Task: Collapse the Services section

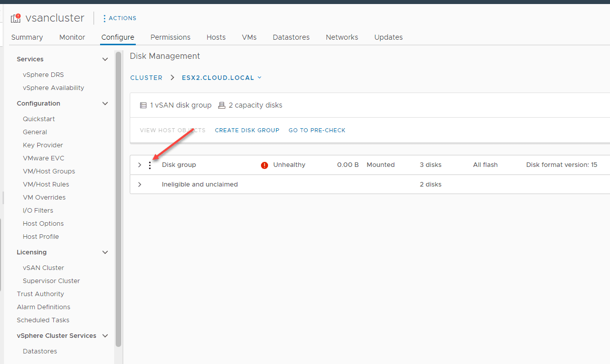Action: (x=105, y=59)
